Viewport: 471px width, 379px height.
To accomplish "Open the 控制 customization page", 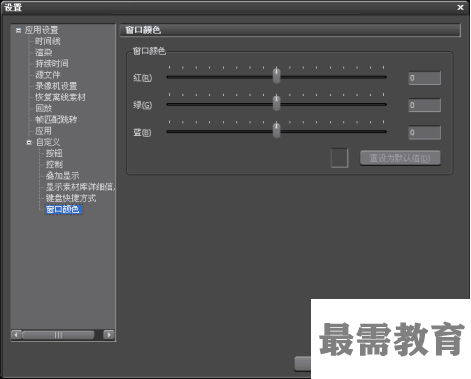I will point(54,165).
